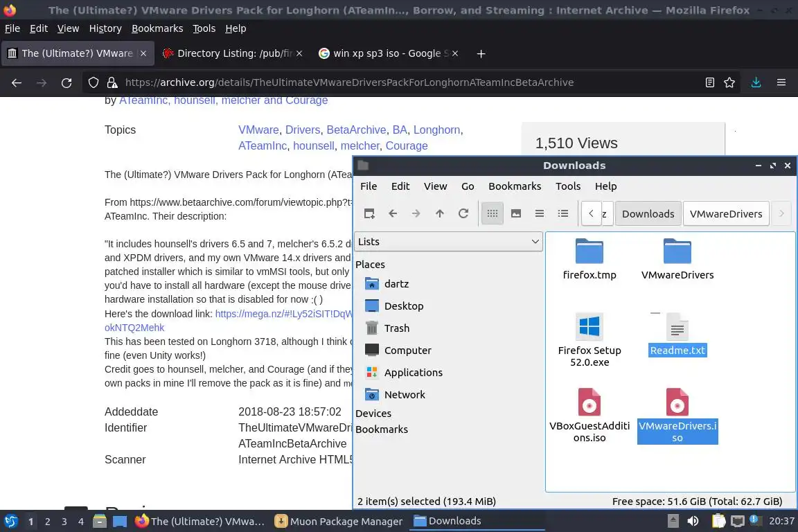Select the VBoxGuestAdditions.iso file
The height and width of the screenshot is (532, 798).
pyautogui.click(x=589, y=415)
